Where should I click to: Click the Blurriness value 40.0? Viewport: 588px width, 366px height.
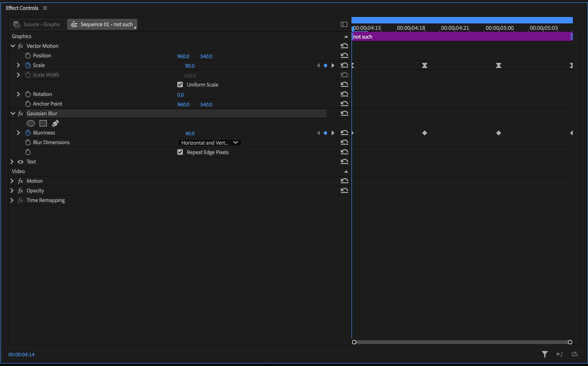point(190,133)
